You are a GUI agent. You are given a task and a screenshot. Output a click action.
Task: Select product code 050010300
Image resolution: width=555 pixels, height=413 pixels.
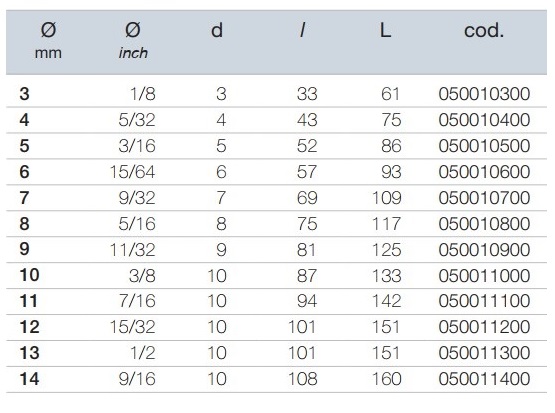484,94
